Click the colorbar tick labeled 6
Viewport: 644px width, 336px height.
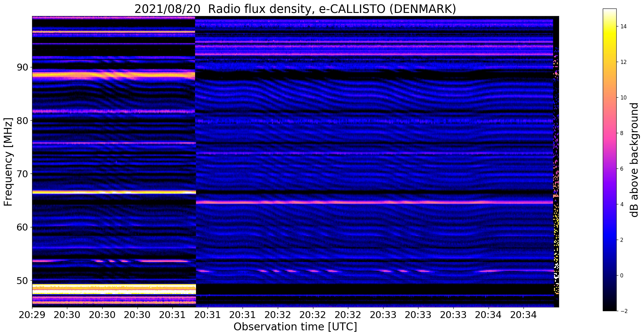click(622, 169)
